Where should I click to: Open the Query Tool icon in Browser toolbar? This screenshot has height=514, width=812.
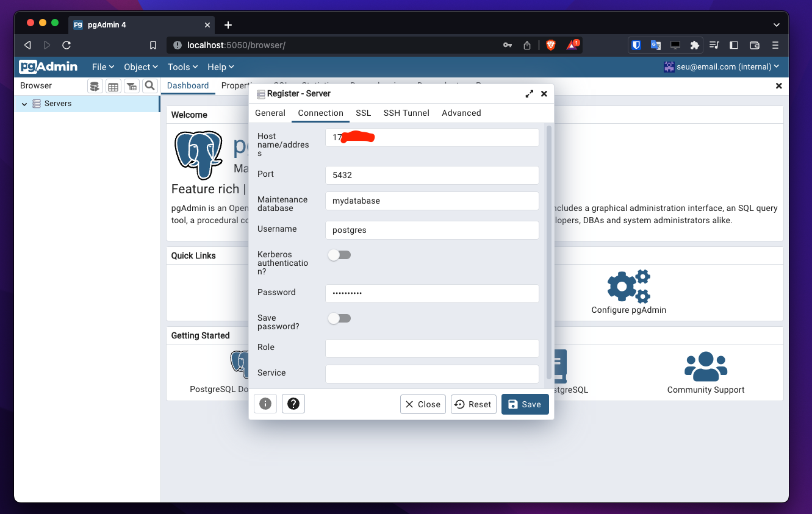(x=95, y=86)
